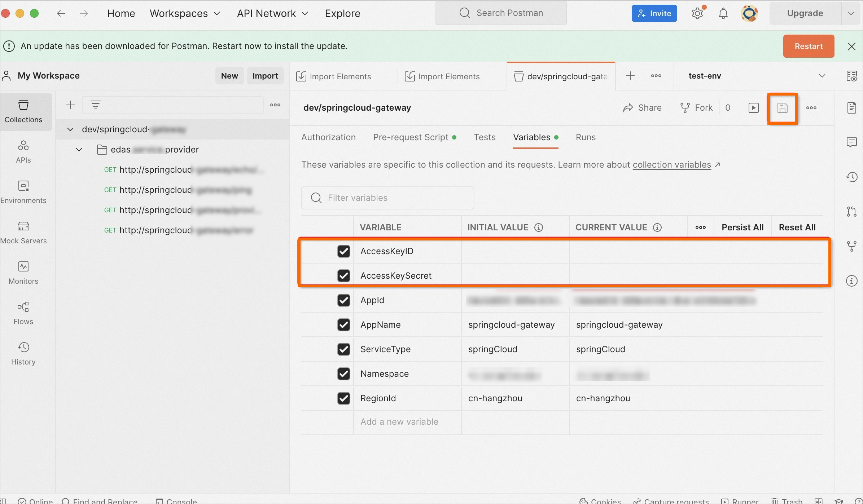Open the notifications bell
The height and width of the screenshot is (504, 863).
[x=723, y=13]
